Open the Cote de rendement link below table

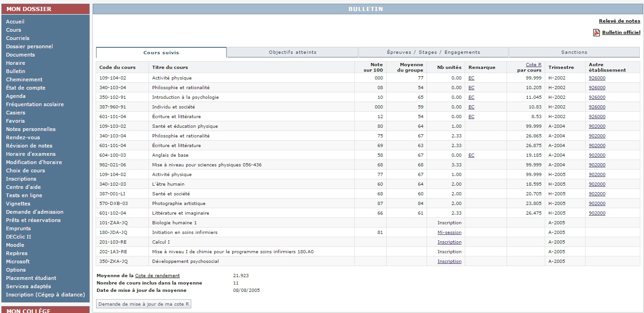[x=157, y=275]
